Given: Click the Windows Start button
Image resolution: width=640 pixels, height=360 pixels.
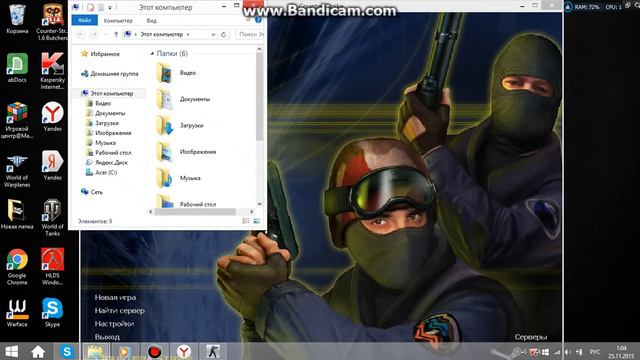Looking at the screenshot, I should point(11,351).
